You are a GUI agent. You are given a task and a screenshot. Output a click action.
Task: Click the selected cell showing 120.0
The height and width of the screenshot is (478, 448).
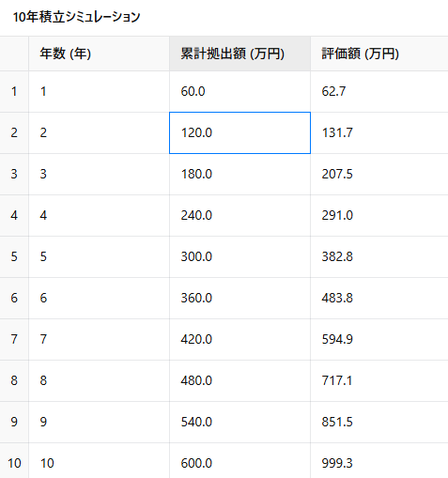[239, 132]
